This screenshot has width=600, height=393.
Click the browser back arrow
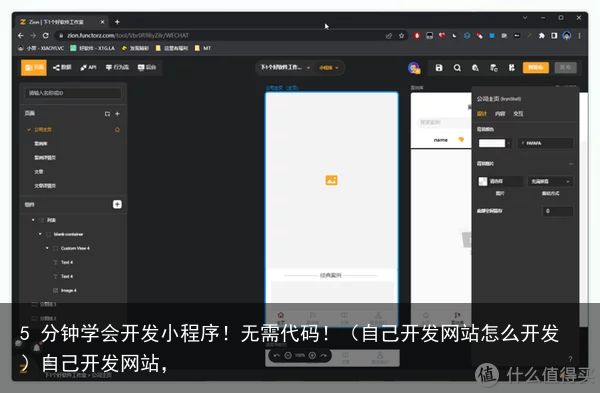pos(21,36)
